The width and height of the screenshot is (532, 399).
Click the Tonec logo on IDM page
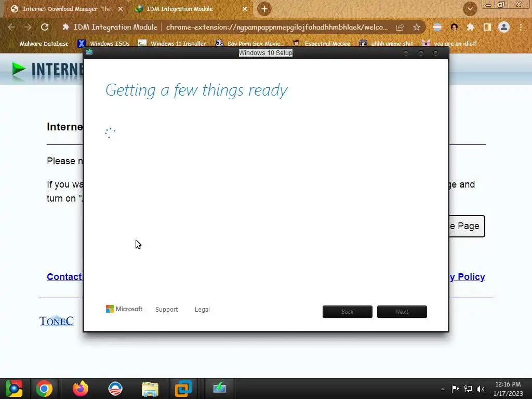click(57, 321)
